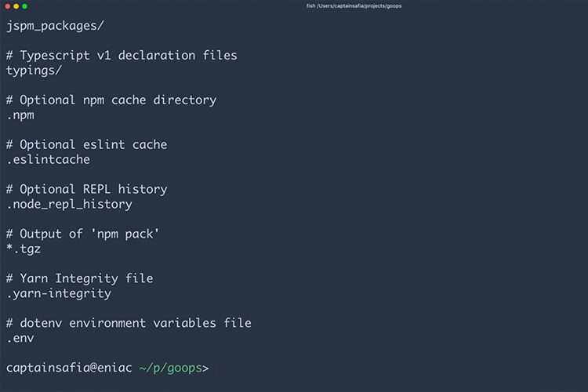The height and width of the screenshot is (392, 588).
Task: Click the .eslintcache entry
Action: pyautogui.click(x=48, y=160)
